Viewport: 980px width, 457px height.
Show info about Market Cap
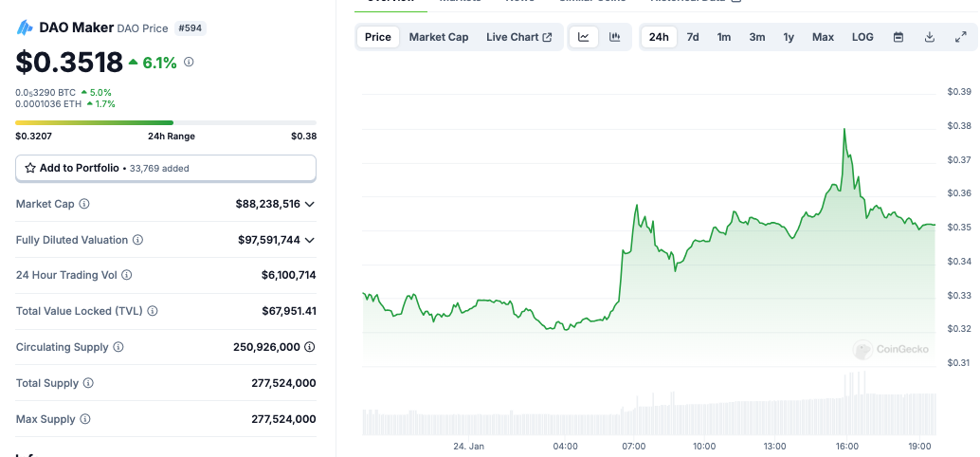tap(84, 204)
